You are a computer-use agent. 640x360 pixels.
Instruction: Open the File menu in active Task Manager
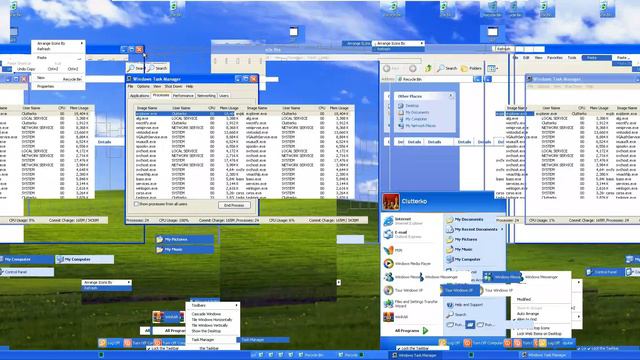130,87
